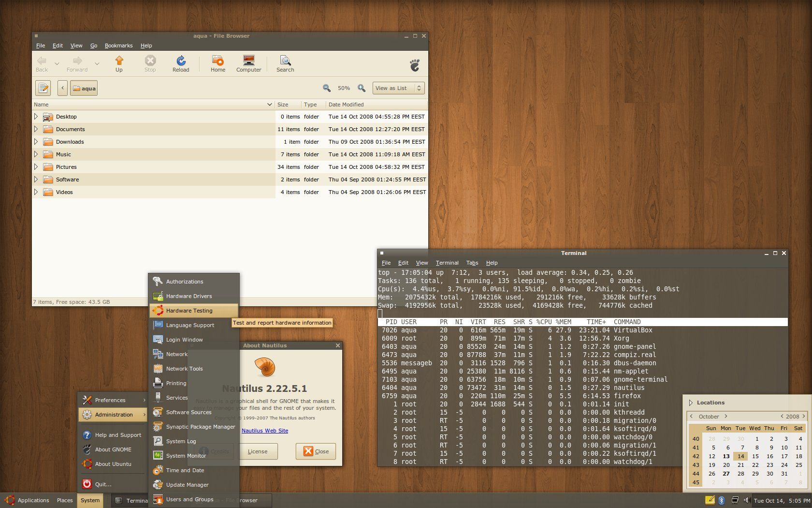Select Administration submenu item
The width and height of the screenshot is (812, 508).
(x=113, y=415)
